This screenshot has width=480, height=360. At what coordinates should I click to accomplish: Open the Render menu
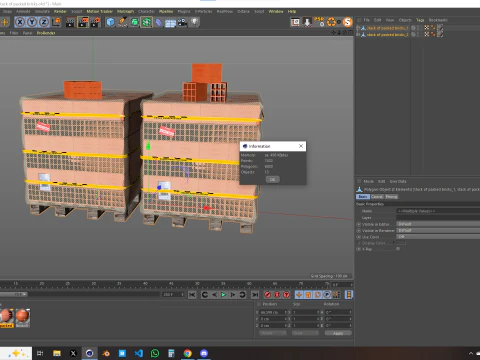pos(60,11)
